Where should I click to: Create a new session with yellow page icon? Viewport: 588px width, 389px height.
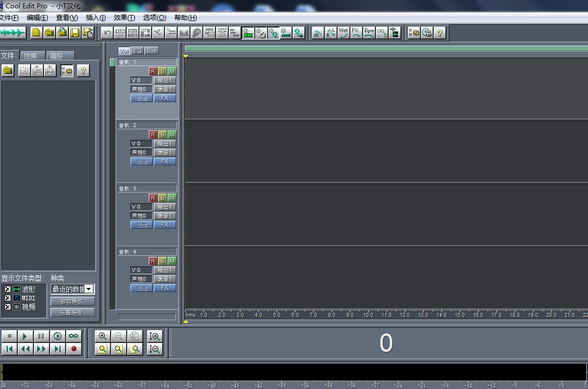tap(36, 33)
